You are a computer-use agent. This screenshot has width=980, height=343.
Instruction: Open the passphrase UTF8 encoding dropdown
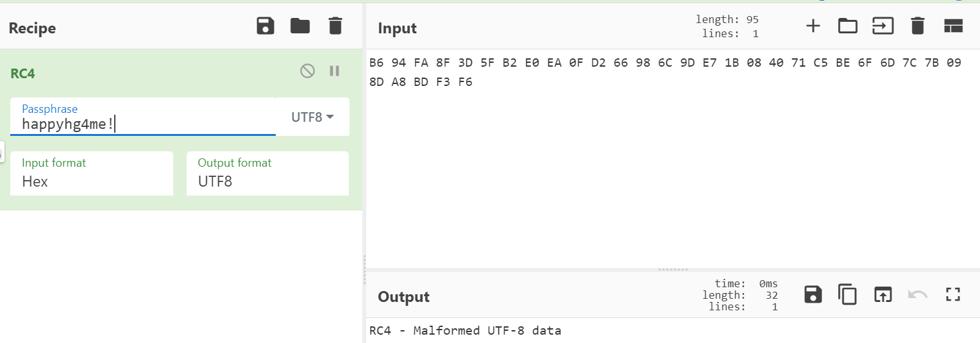click(313, 117)
